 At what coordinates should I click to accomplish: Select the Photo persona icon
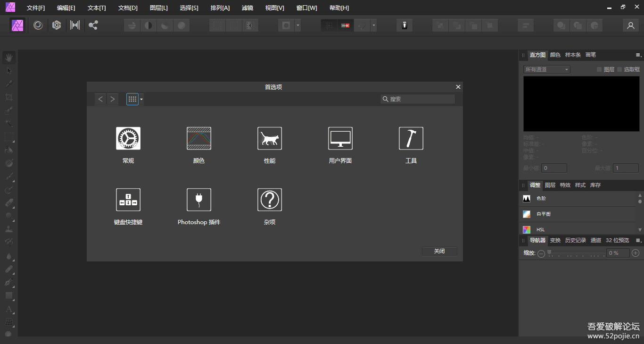click(x=18, y=25)
